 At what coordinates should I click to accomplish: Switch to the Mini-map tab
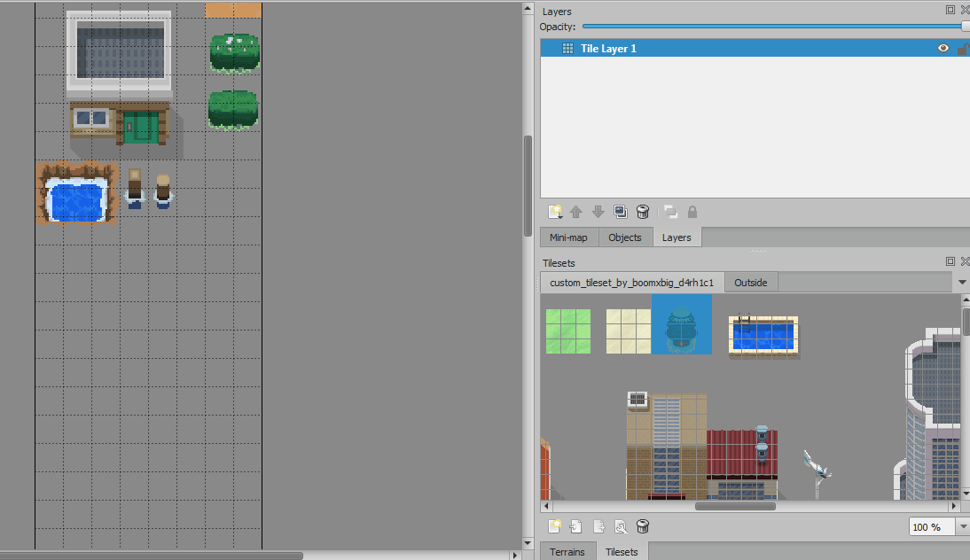coord(568,237)
